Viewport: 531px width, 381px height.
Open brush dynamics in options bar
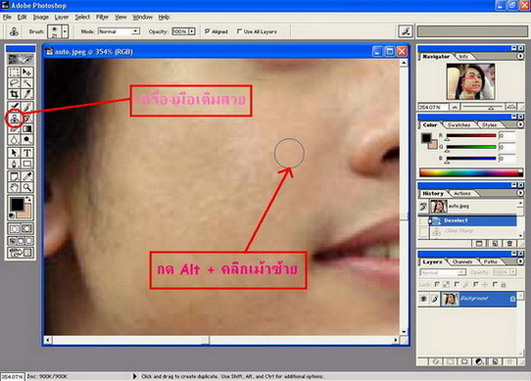click(405, 31)
